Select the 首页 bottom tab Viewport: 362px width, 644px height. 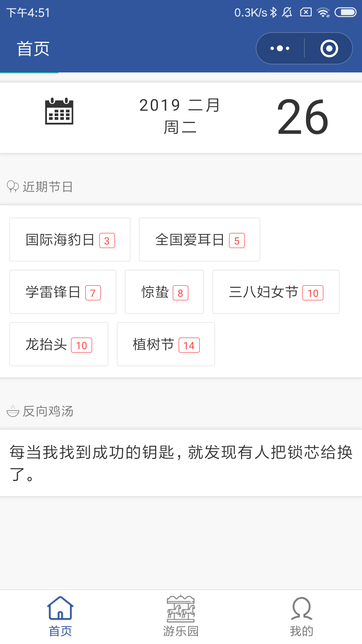pyautogui.click(x=60, y=616)
